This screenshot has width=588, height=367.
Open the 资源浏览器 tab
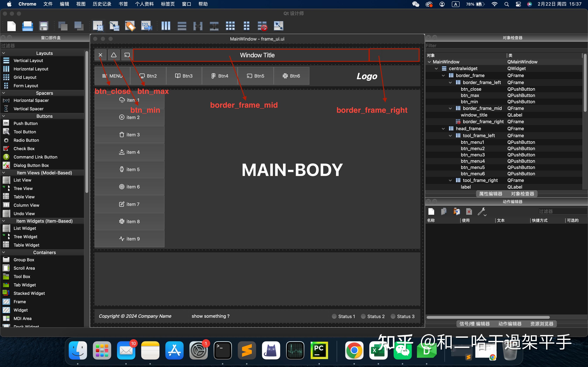pos(542,324)
